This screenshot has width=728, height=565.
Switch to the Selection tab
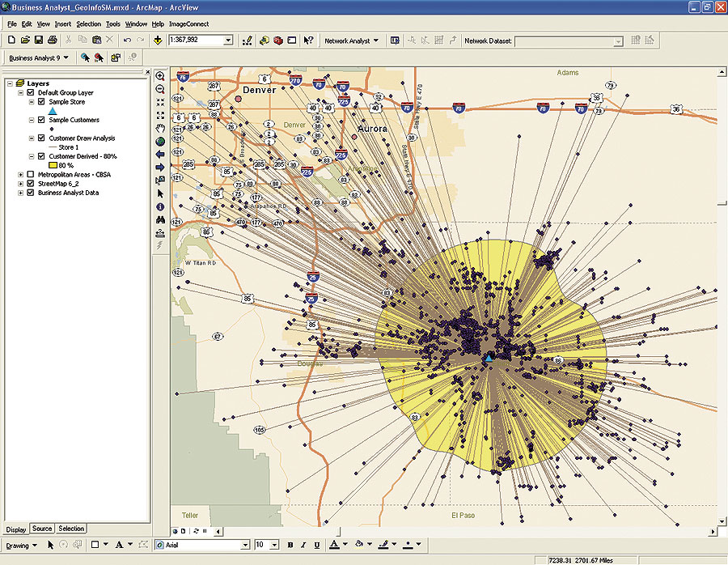point(71,529)
